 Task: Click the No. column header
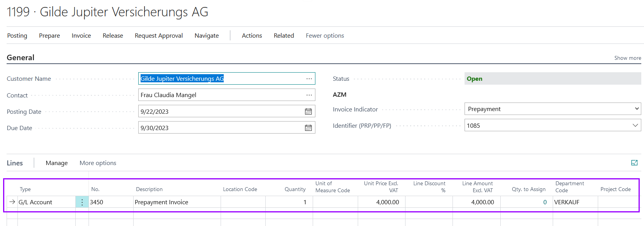(95, 189)
